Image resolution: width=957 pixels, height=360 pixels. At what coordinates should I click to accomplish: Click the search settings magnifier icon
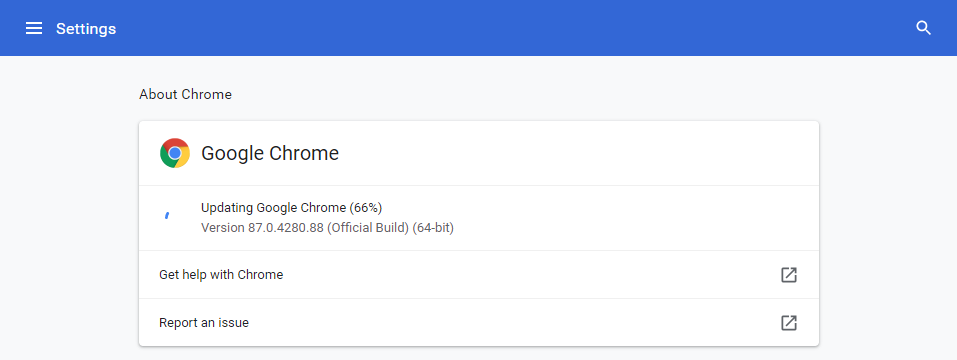[x=923, y=28]
